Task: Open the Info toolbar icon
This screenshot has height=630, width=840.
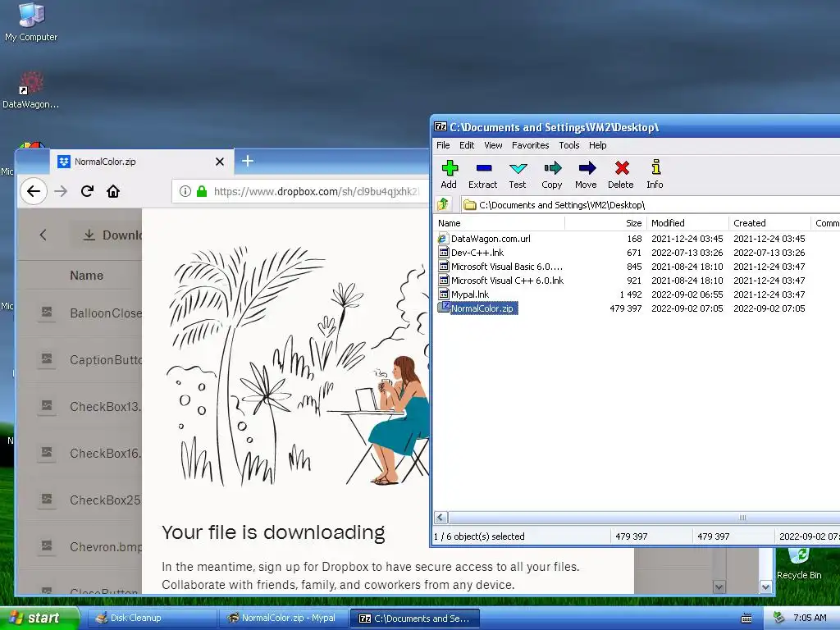Action: pyautogui.click(x=655, y=175)
